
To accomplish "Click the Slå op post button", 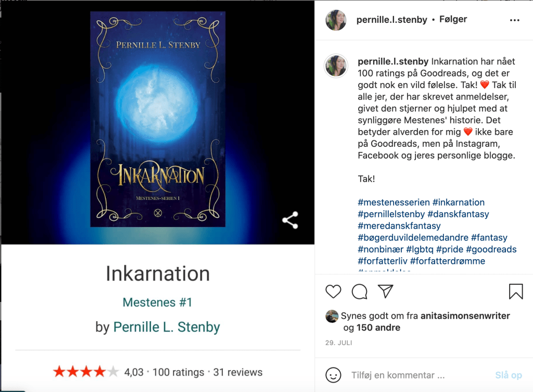I will pos(509,375).
